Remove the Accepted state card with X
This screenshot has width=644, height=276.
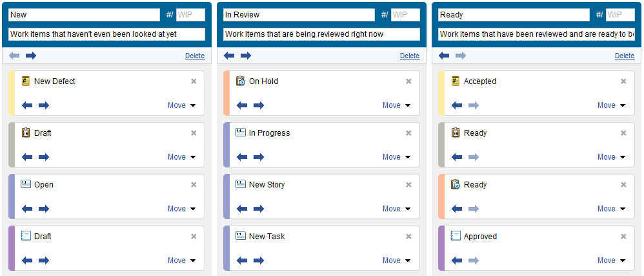[x=623, y=81]
